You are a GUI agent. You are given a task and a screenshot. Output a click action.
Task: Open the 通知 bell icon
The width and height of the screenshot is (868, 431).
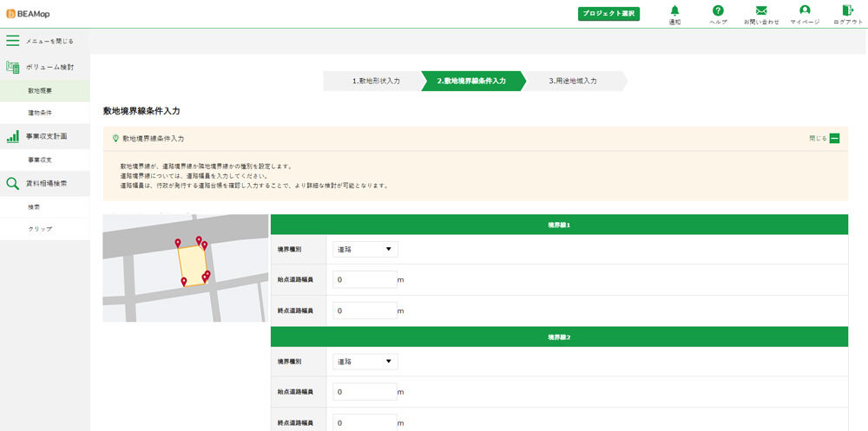[x=674, y=11]
